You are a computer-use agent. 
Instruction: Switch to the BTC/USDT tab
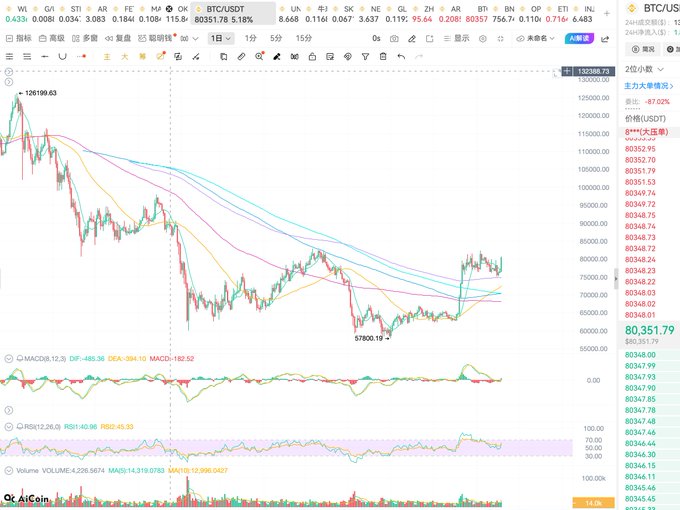pyautogui.click(x=233, y=14)
